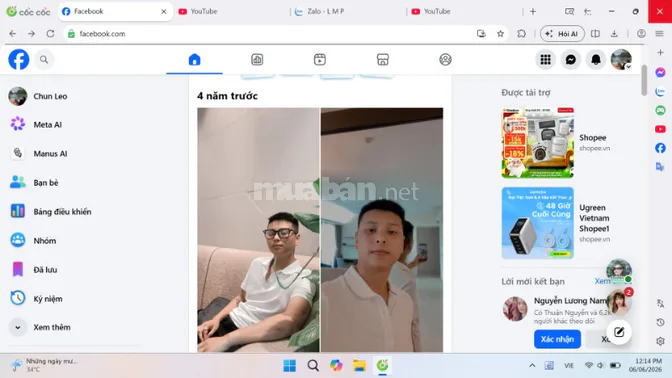Viewport: 672px width, 378px height.
Task: Click the Ugreen Vietnam Shopee1 ad title
Action: (x=594, y=218)
